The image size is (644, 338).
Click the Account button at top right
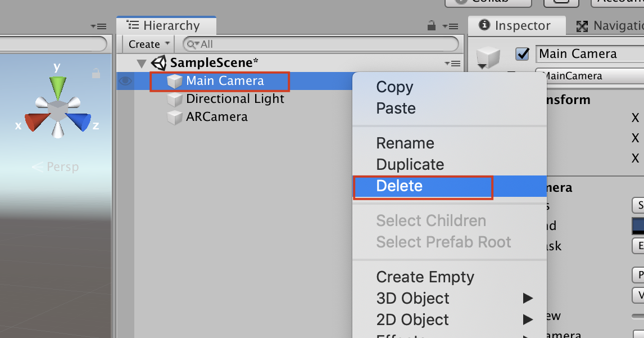[x=617, y=2]
